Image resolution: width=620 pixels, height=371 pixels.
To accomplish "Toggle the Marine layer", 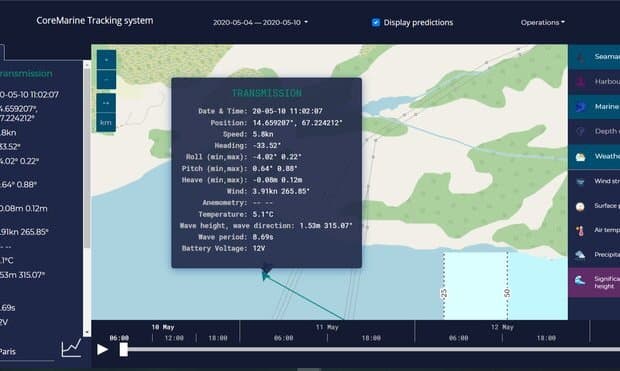I will tap(594, 107).
